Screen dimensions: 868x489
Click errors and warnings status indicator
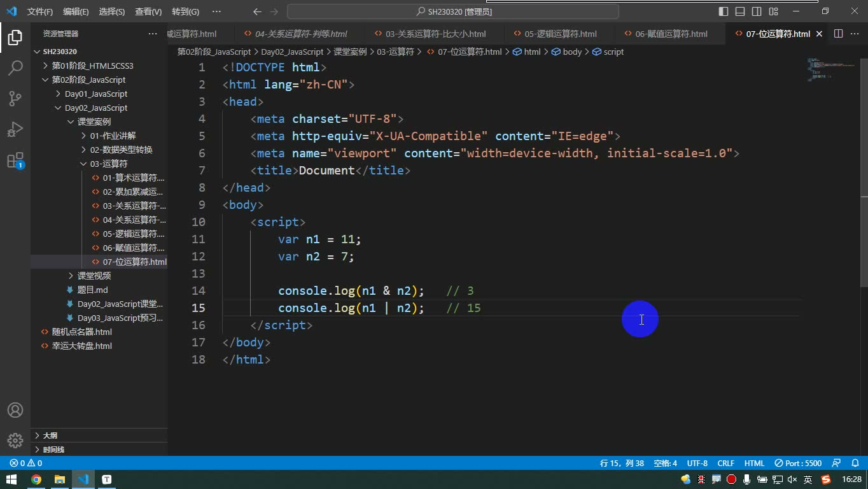tap(25, 463)
